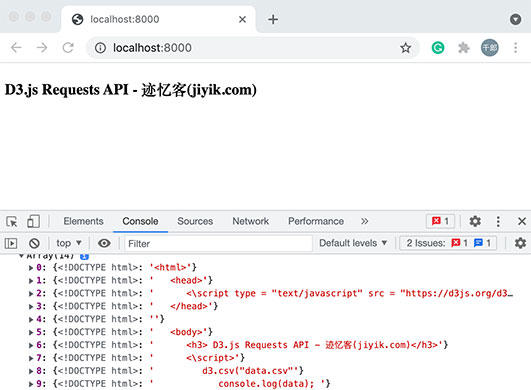Open the top JavaScript context dropdown
The width and height of the screenshot is (531, 390).
pos(69,243)
